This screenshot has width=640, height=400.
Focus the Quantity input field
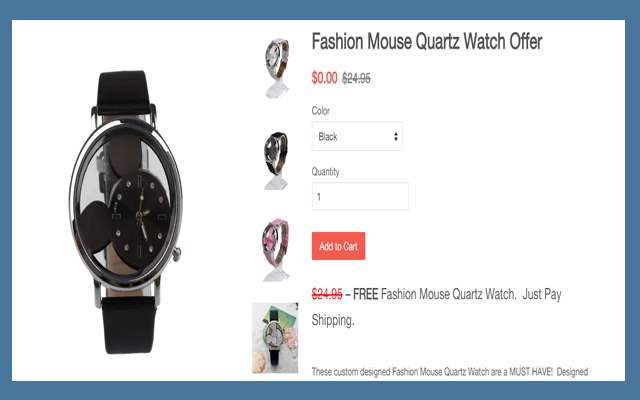[x=360, y=196]
